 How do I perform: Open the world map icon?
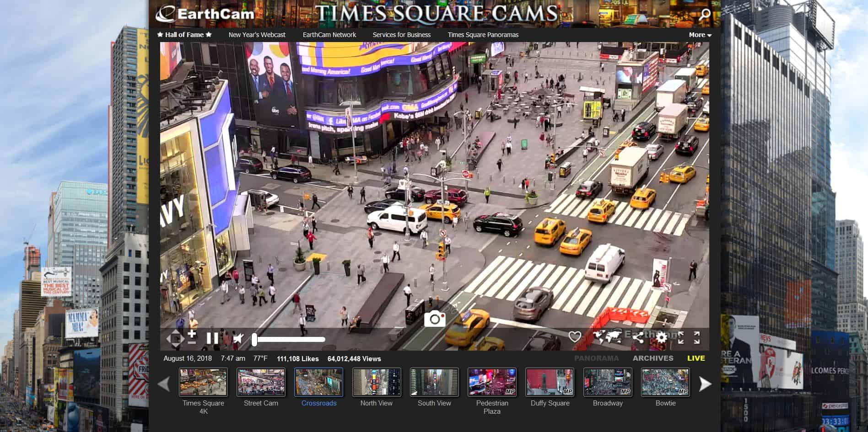(607, 337)
